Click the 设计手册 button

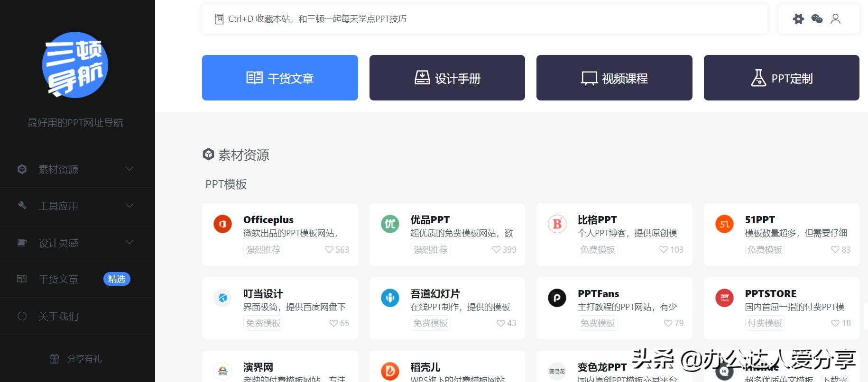(447, 78)
